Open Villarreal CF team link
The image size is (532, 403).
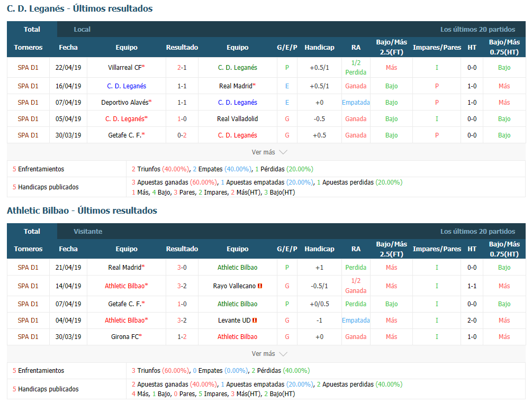tap(125, 68)
